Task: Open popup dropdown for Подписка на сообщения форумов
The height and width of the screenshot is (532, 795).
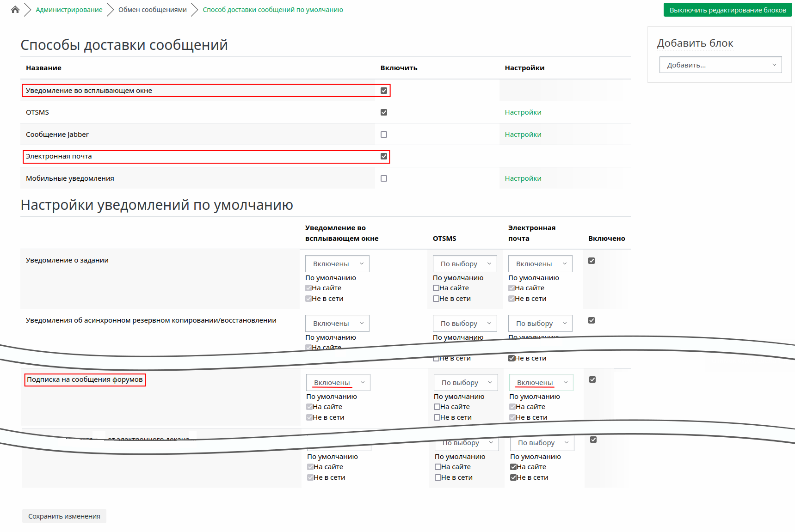Action: [x=338, y=382]
